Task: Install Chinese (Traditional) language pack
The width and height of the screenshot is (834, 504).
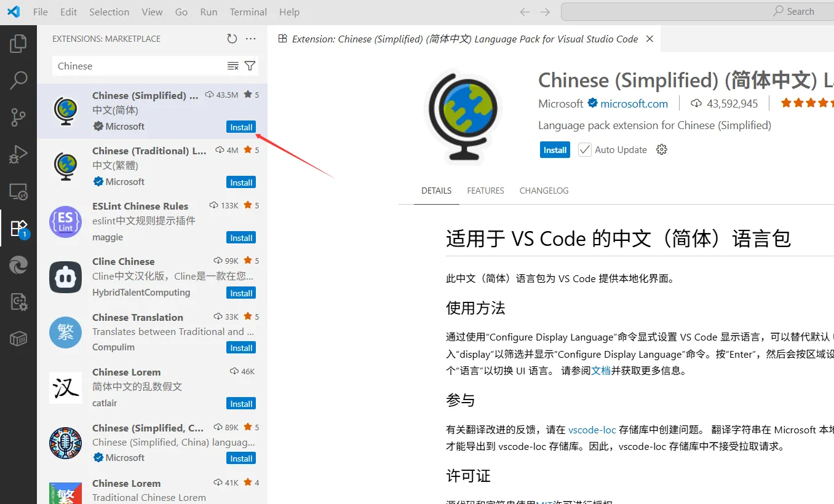Action: coord(241,183)
